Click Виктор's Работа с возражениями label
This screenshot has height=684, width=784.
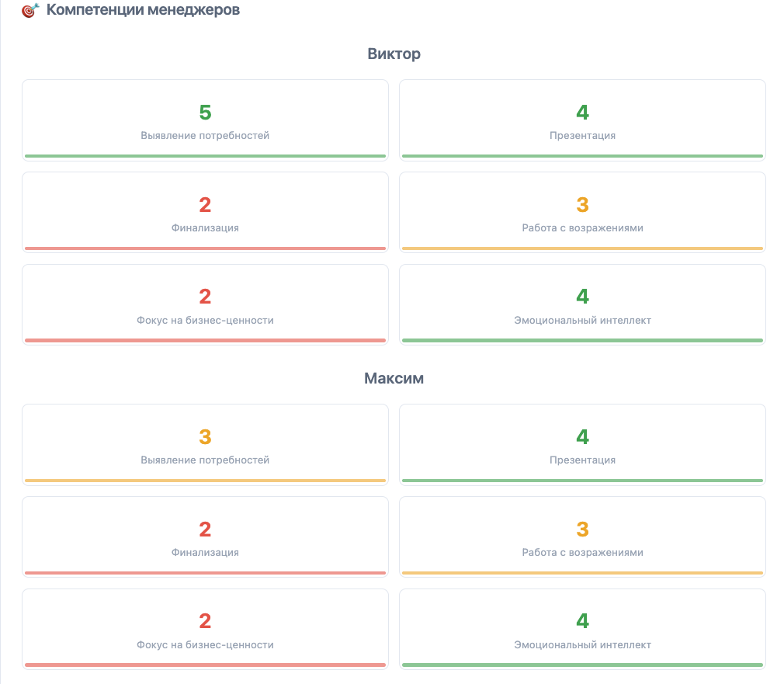coord(582,228)
